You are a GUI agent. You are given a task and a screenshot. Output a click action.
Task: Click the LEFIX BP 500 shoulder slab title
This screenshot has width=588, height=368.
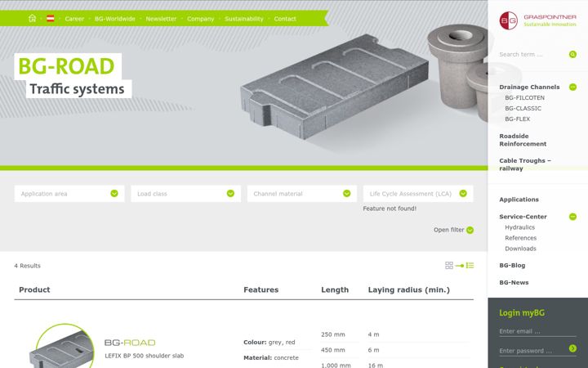[144, 356]
